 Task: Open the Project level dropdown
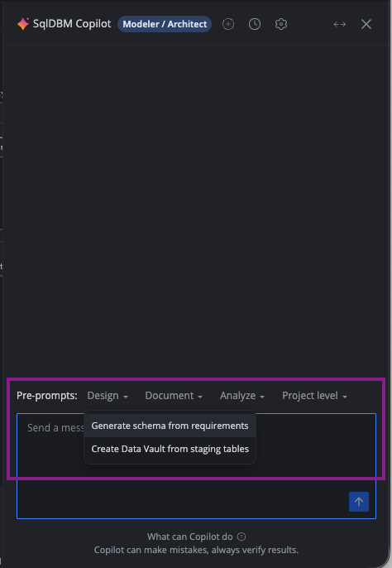pyautogui.click(x=314, y=396)
